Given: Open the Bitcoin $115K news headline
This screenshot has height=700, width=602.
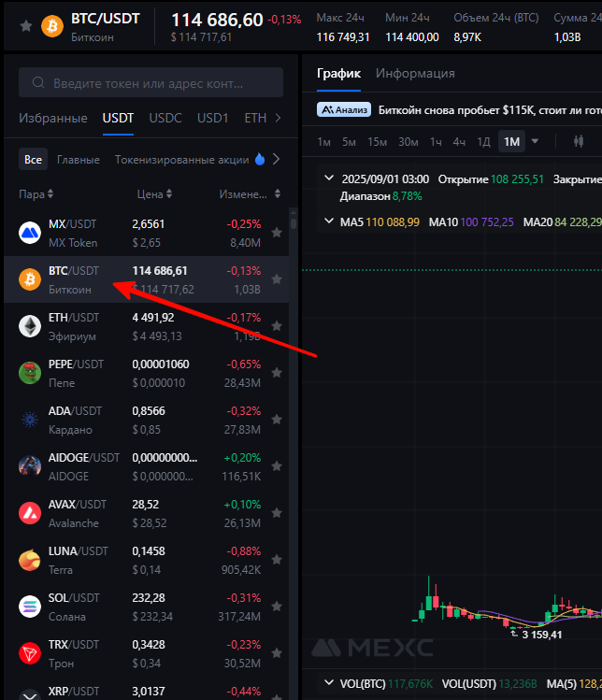Looking at the screenshot, I should 490,110.
